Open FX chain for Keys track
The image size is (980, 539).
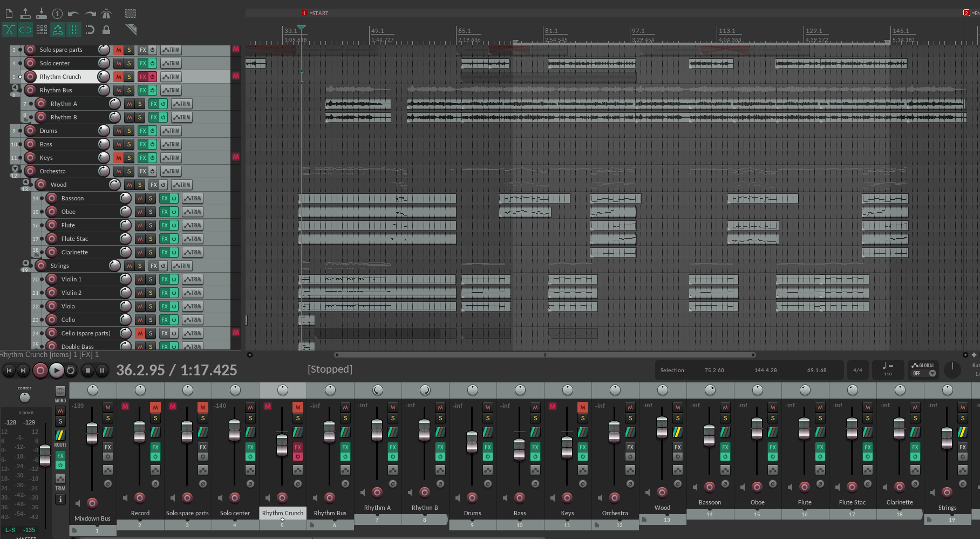(x=142, y=158)
